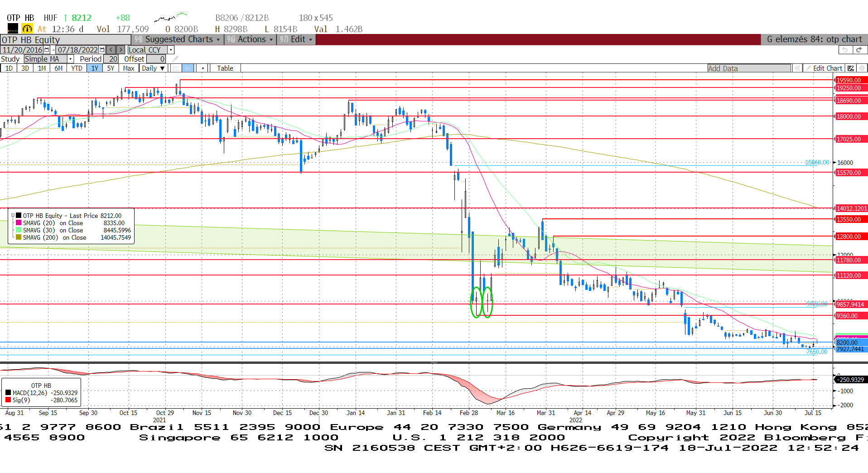Open the start date calendar picker
The height and width of the screenshot is (473, 868).
click(x=47, y=50)
